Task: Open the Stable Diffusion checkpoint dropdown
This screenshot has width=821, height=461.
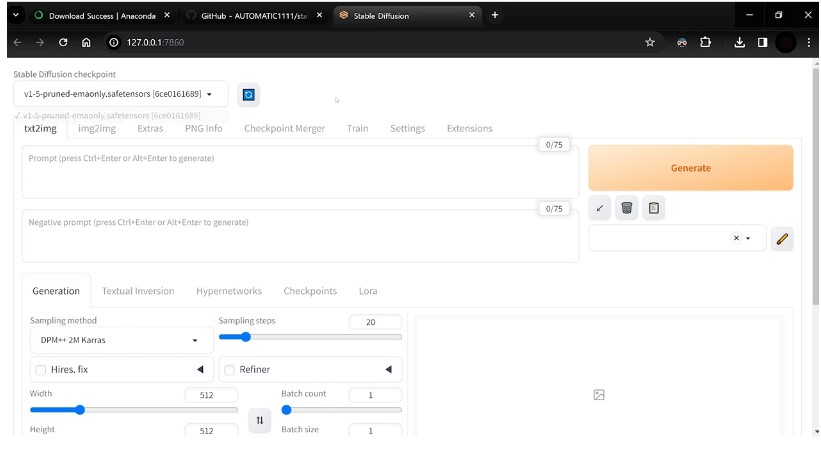Action: point(120,94)
